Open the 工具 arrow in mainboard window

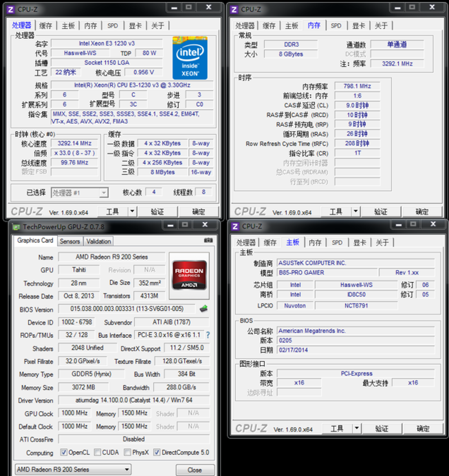pos(357,428)
